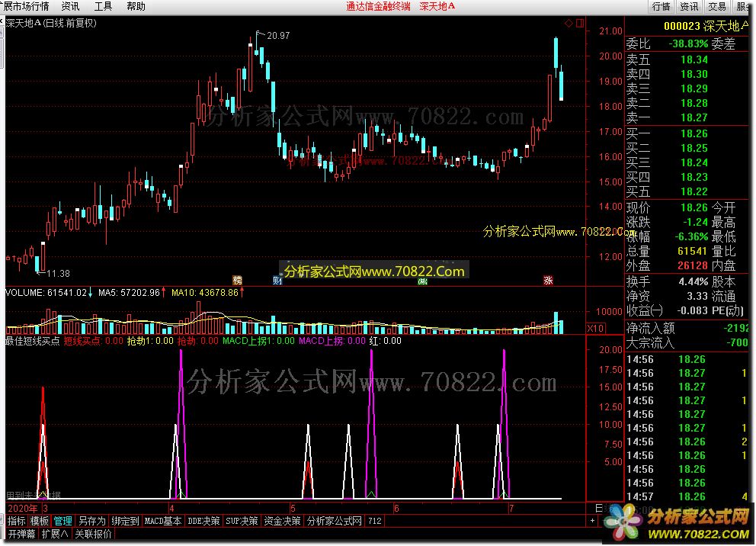Open the 榜 info marker on the chart
This screenshot has height=546, width=756.
pyautogui.click(x=237, y=280)
